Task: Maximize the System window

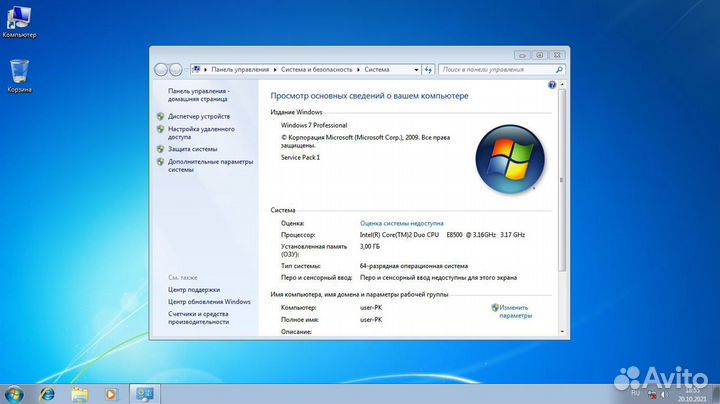Action: (540, 55)
